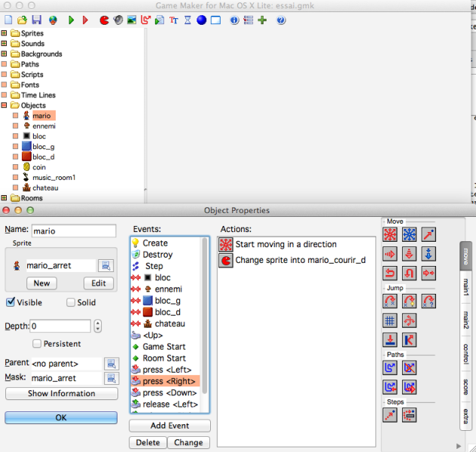Click the Delete event button

click(x=148, y=443)
